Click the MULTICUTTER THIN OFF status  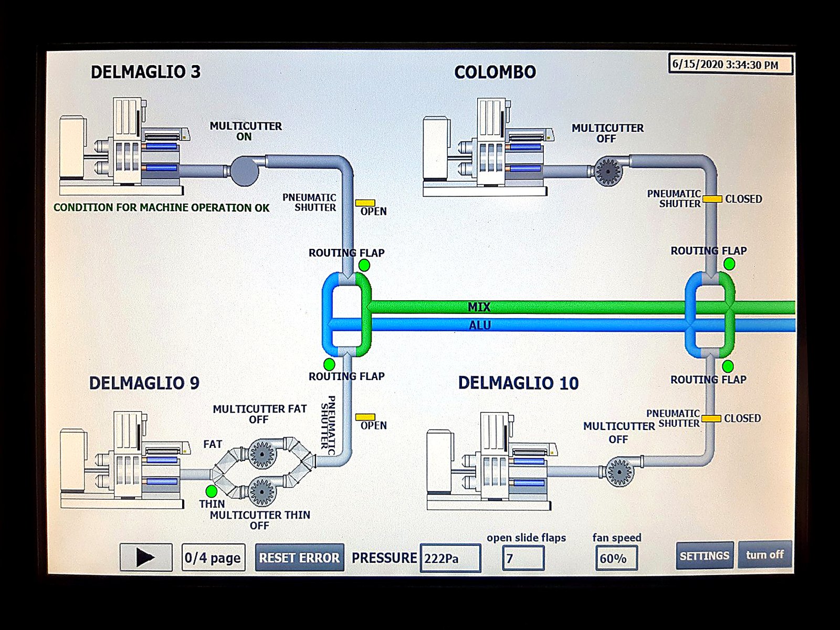click(x=260, y=520)
